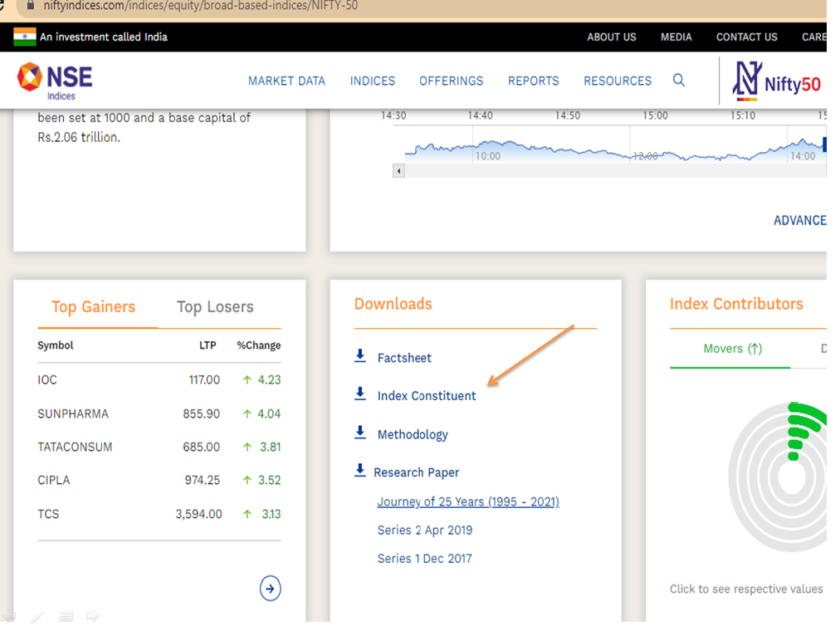Click the NSE Indices logo
Image resolution: width=840 pixels, height=626 pixels.
click(55, 81)
